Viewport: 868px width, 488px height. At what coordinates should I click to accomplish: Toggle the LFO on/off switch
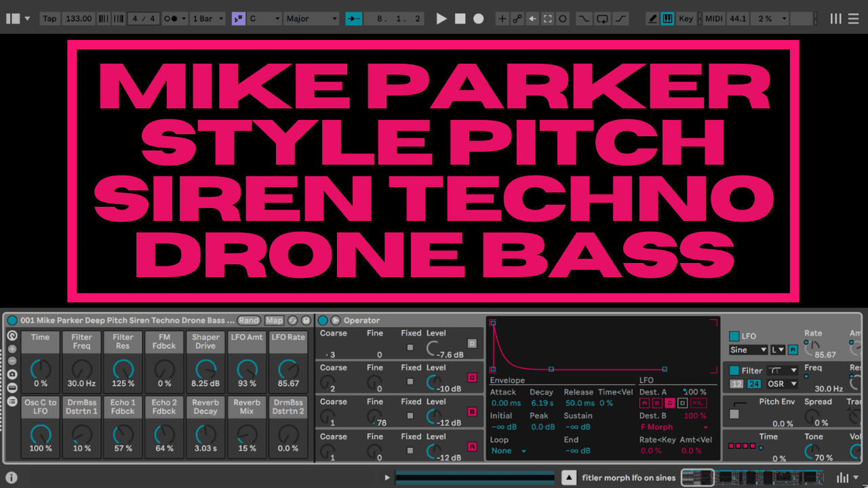[734, 336]
